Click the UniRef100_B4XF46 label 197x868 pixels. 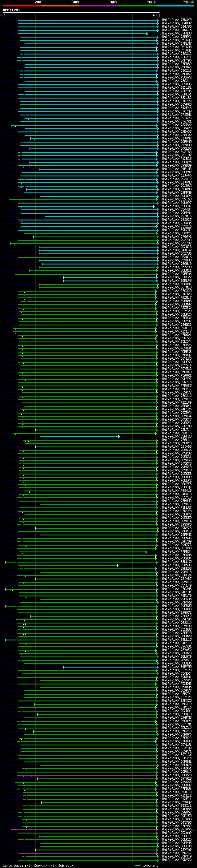point(177,108)
